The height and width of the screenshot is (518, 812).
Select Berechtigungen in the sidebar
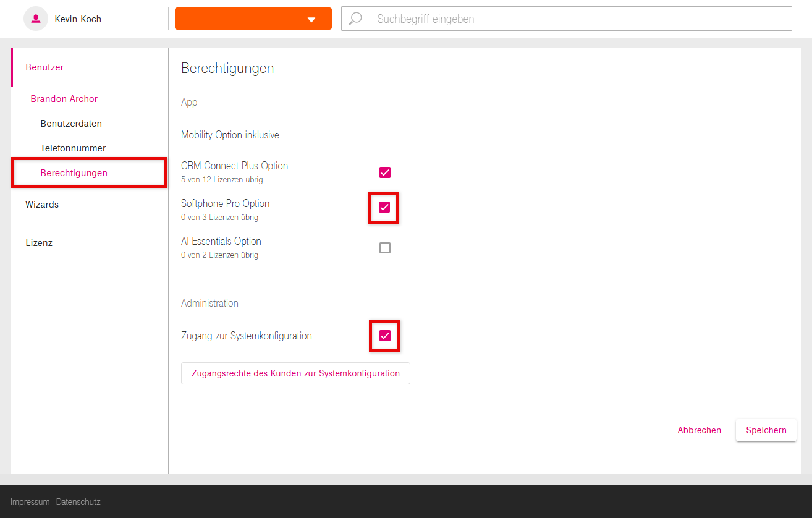[74, 173]
